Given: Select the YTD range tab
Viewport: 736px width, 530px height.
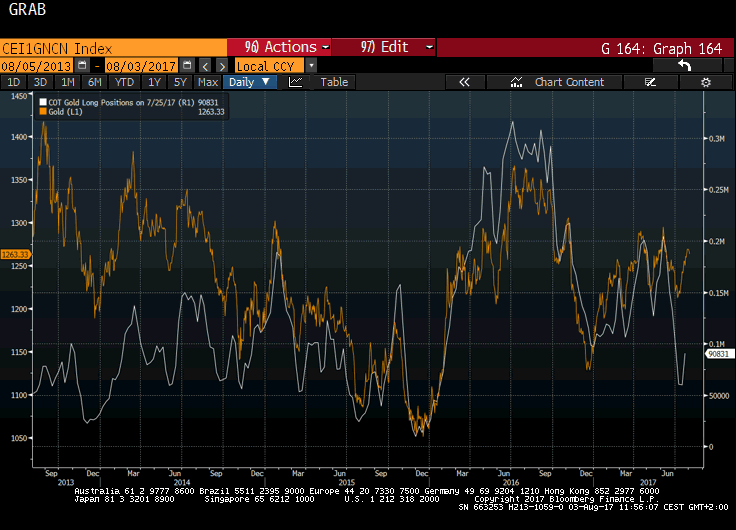Looking at the screenshot, I should pos(124,82).
